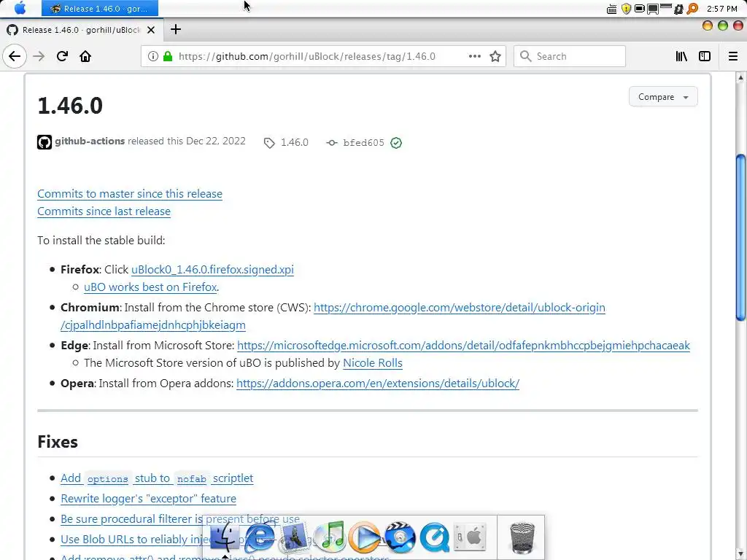Open Commits to master since this release
747x560 pixels.
130,194
